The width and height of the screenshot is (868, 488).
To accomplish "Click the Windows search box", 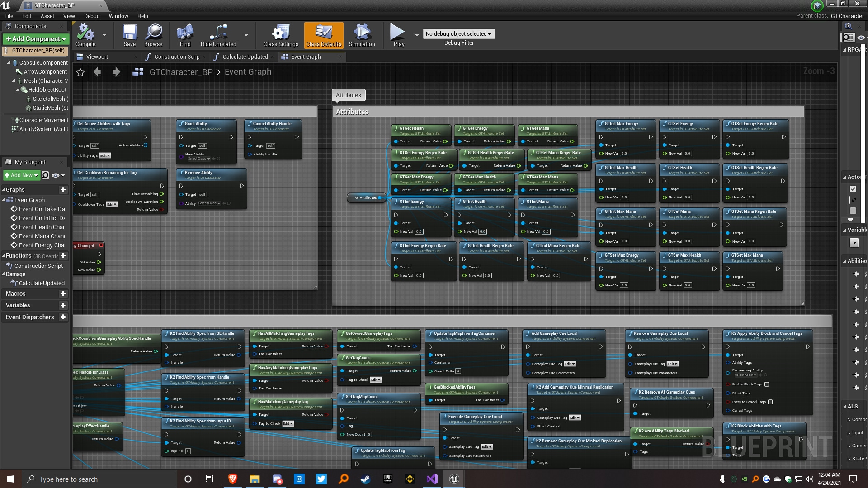I will [99, 479].
